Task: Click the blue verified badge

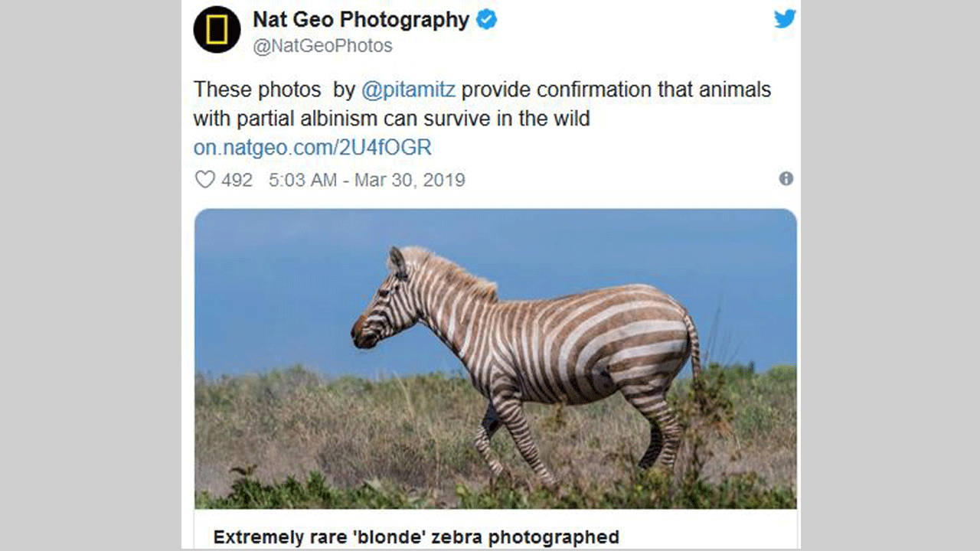Action: [x=487, y=20]
